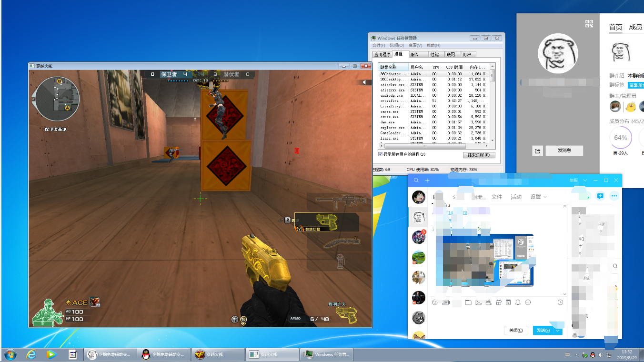
Task: Select the anime boy avatar conversation
Action: pos(418,197)
